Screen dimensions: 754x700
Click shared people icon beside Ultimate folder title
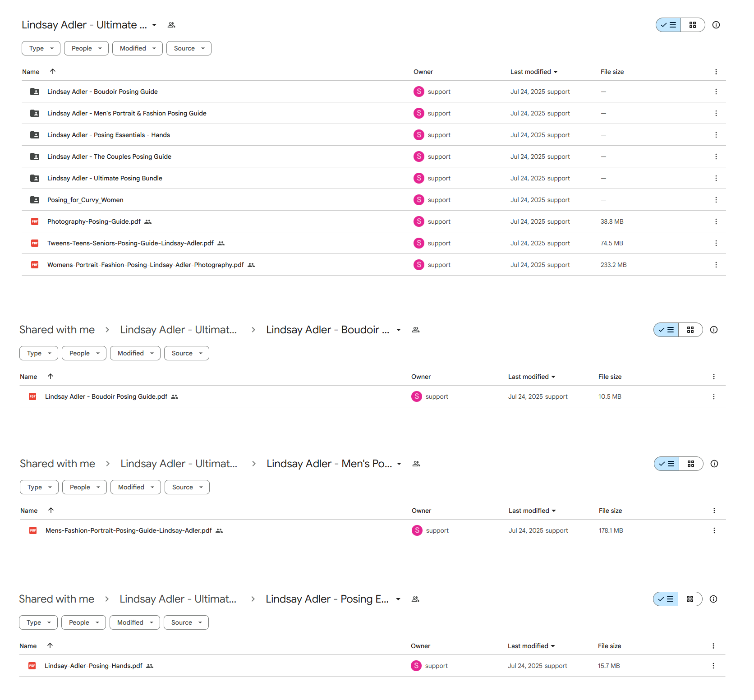pyautogui.click(x=171, y=25)
